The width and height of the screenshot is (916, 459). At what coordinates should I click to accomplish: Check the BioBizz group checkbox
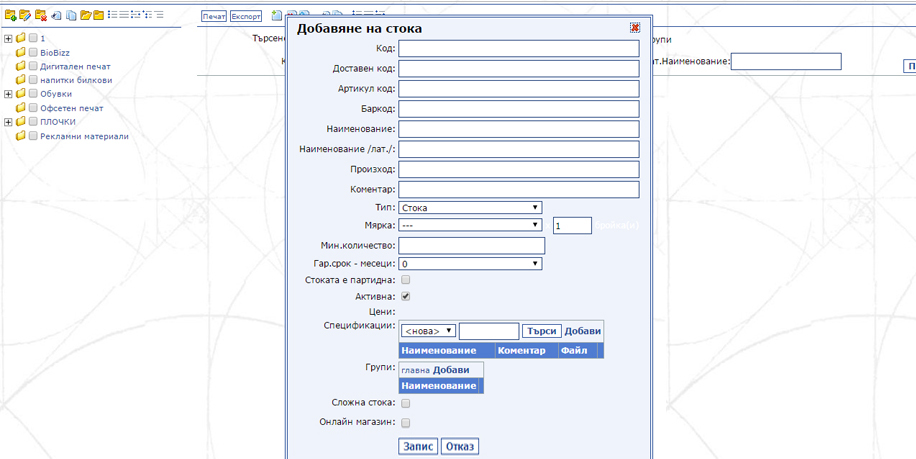tap(33, 53)
